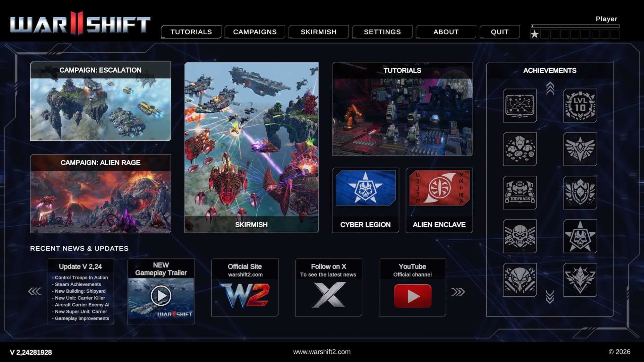
Task: Open the Tutorials image card
Action: coord(402,109)
